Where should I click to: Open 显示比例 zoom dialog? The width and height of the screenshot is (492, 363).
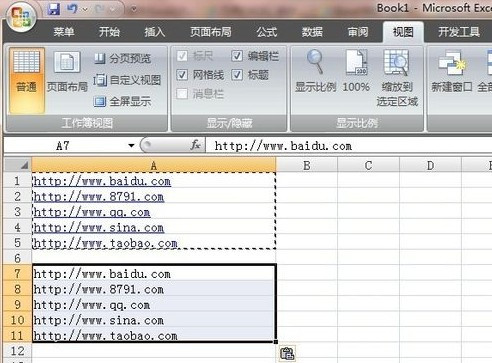point(315,71)
